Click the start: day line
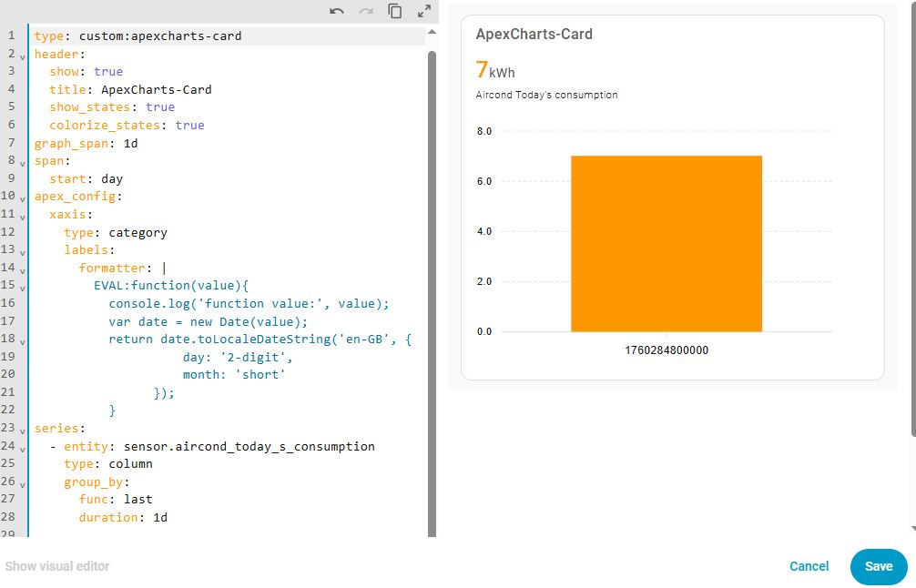The height and width of the screenshot is (588, 916). [86, 178]
